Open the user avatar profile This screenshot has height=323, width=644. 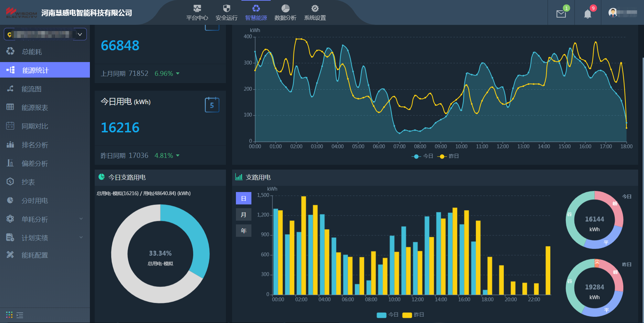(613, 13)
